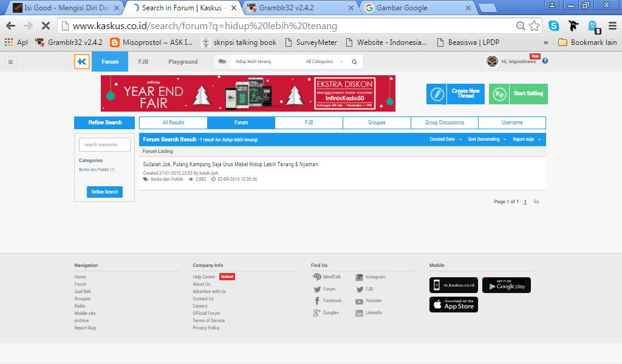Expand the All Categories dropdown
622x364 pixels.
pyautogui.click(x=324, y=61)
